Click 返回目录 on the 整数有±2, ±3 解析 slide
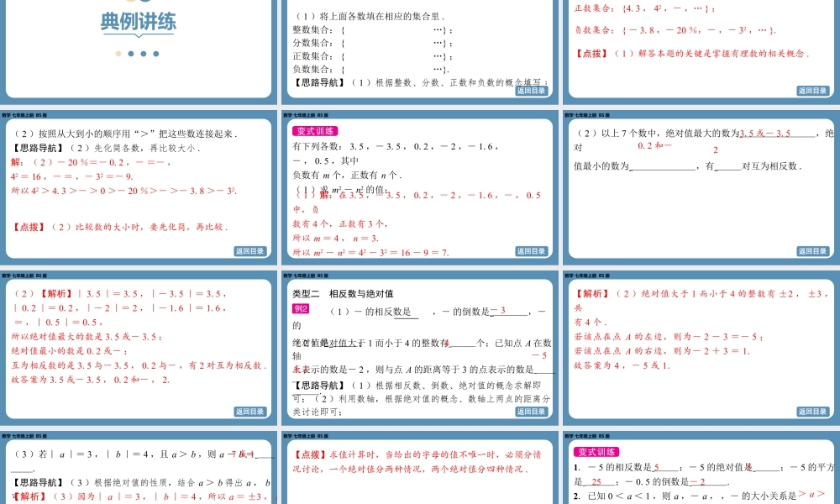 pyautogui.click(x=812, y=412)
